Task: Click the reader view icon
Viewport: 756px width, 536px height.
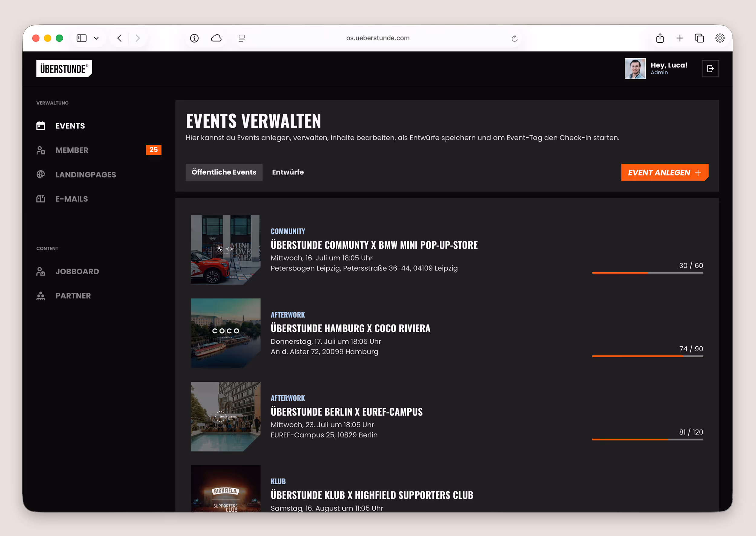Action: pyautogui.click(x=242, y=38)
